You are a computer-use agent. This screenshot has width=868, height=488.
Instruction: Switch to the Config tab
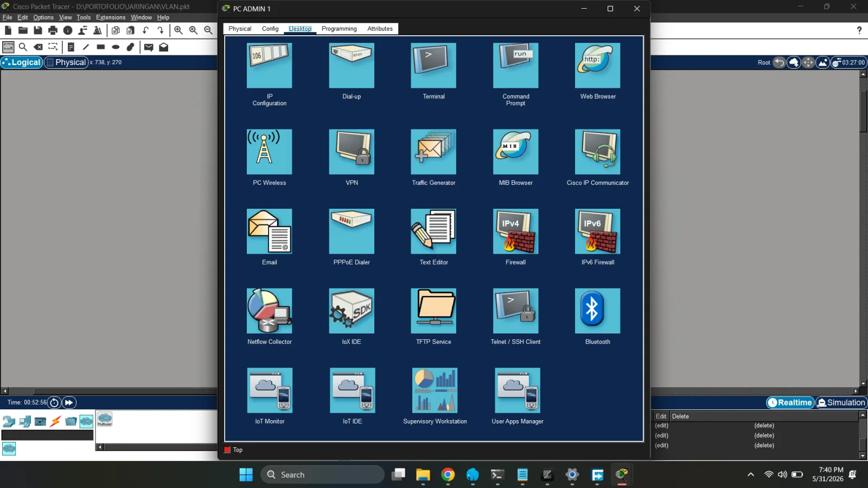(270, 29)
